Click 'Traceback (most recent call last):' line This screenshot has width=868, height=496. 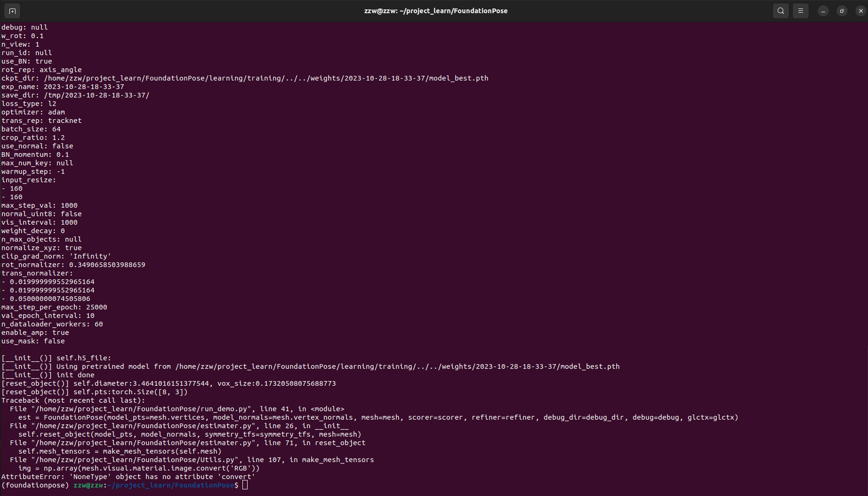coord(73,400)
